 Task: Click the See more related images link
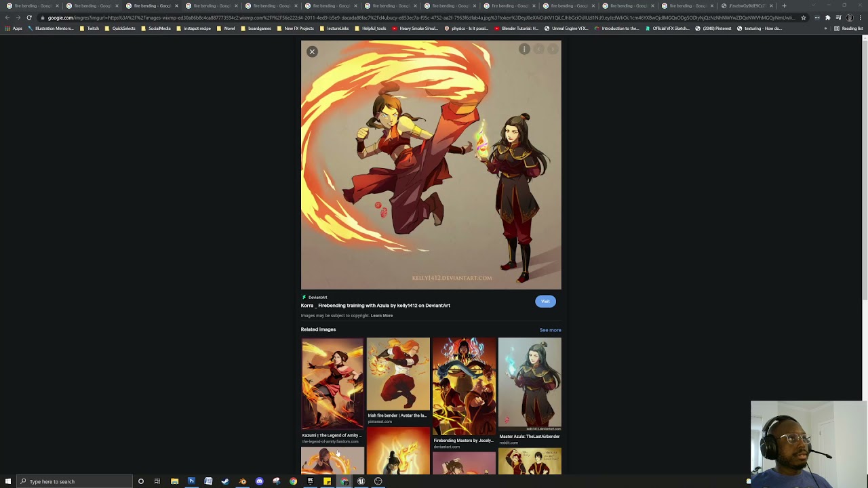pyautogui.click(x=550, y=330)
